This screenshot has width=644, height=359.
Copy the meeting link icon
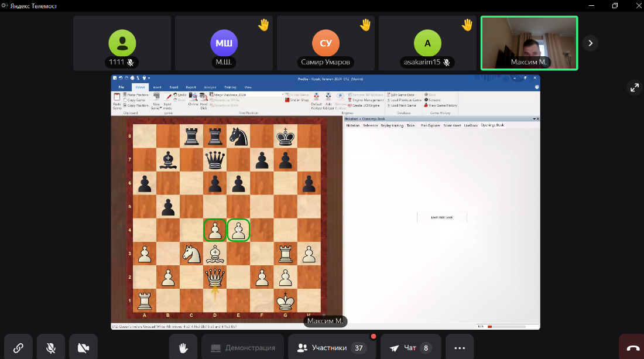[18, 348]
